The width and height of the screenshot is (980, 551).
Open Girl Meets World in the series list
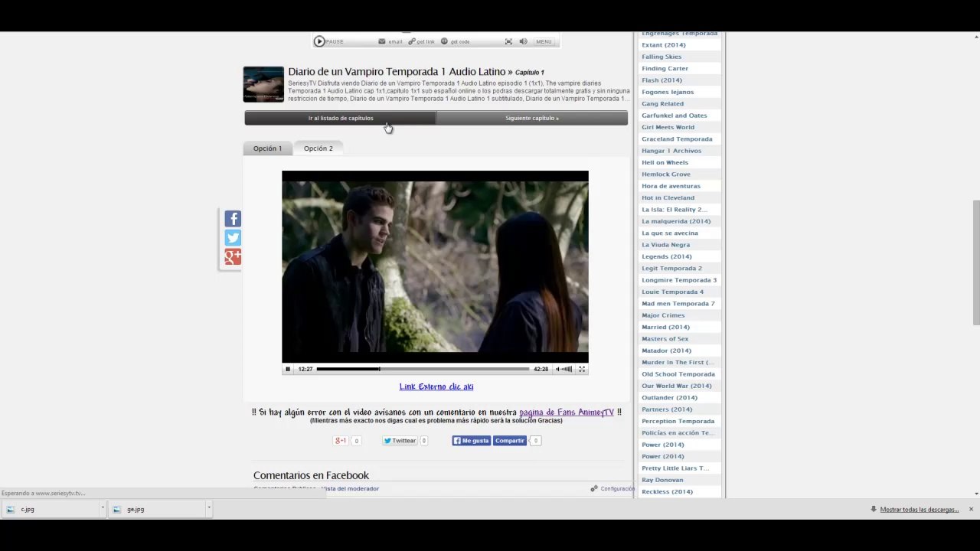(668, 127)
